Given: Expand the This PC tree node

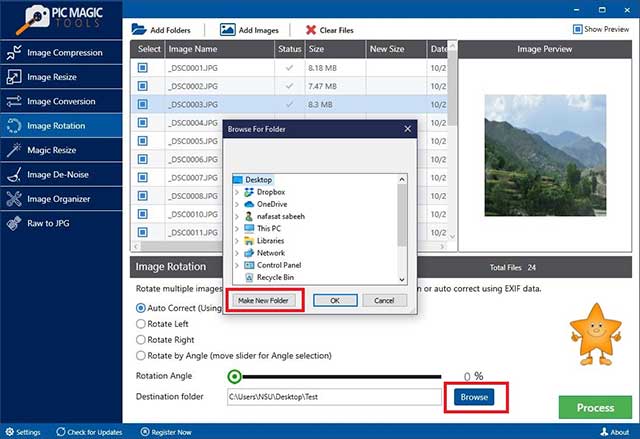Looking at the screenshot, I should click(x=237, y=228).
